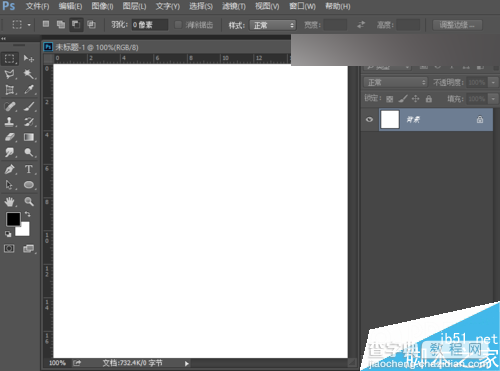Select the Zoom tool

(29, 201)
